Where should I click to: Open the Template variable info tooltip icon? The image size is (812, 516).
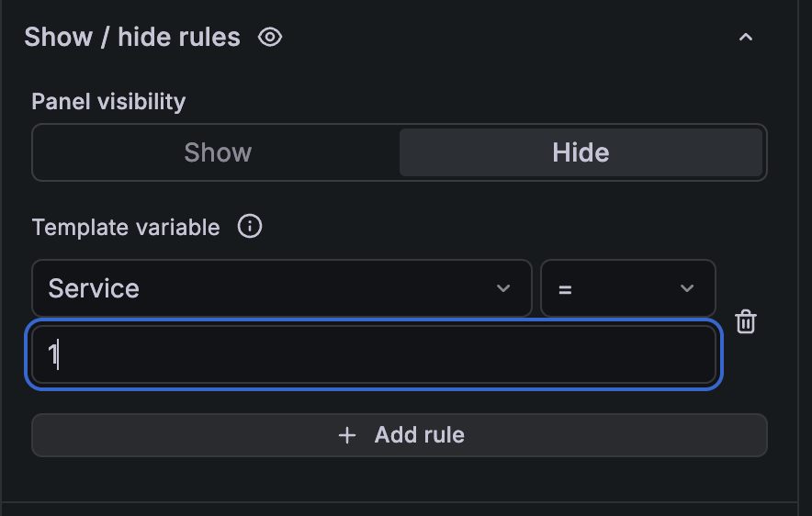click(250, 227)
